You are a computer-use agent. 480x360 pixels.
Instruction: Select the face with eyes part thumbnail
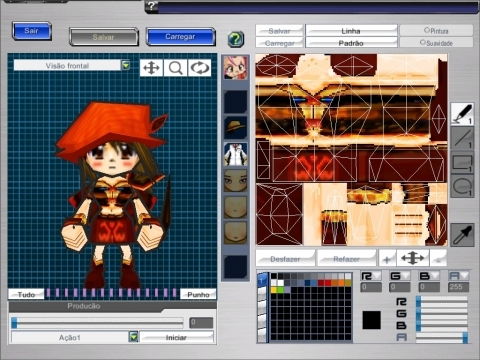(x=235, y=181)
